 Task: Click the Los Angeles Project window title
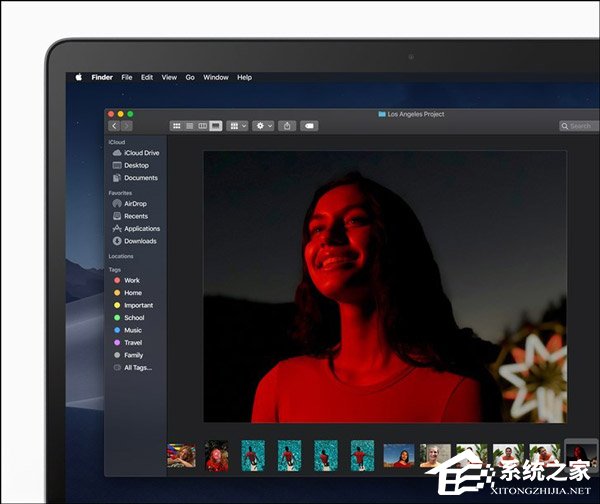(x=416, y=114)
